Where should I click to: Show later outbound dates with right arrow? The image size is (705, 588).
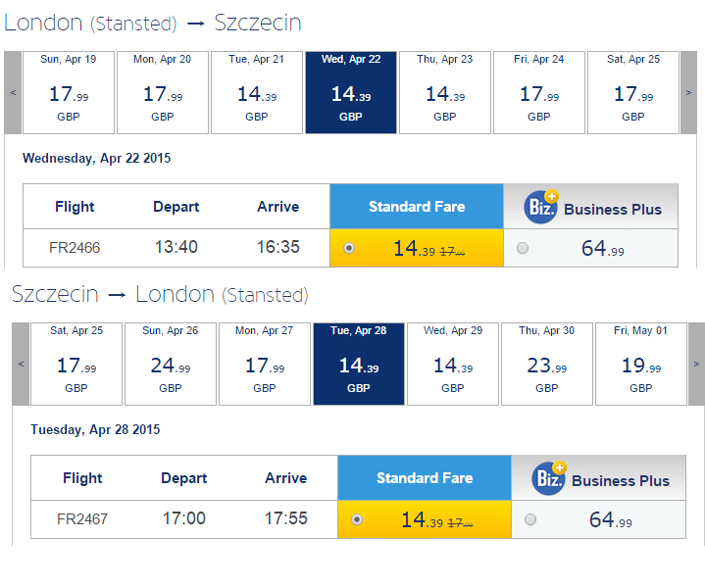pos(688,92)
